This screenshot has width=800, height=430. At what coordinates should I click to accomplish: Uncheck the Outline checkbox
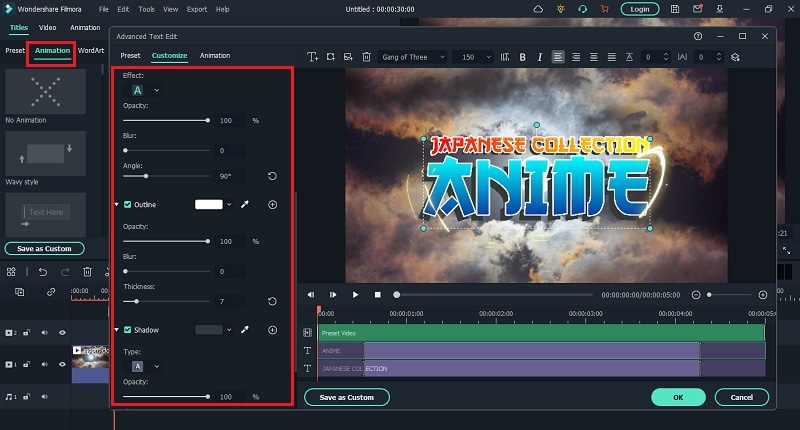[128, 204]
